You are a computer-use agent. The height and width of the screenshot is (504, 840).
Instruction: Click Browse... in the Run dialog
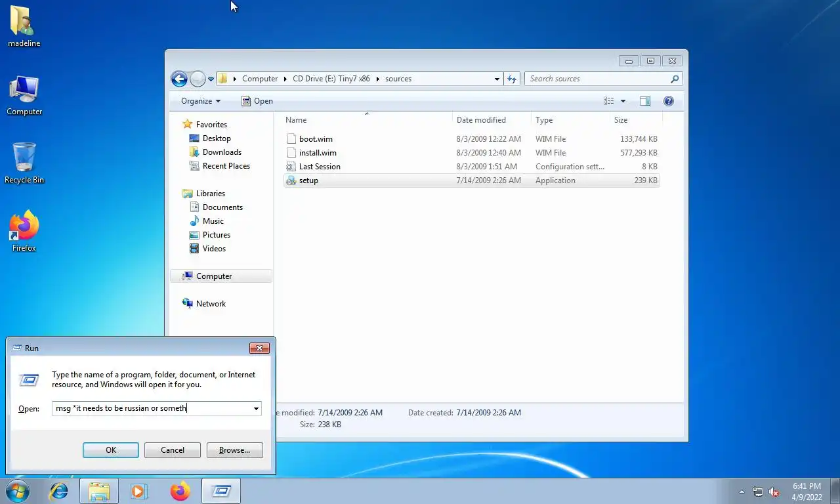tap(234, 450)
